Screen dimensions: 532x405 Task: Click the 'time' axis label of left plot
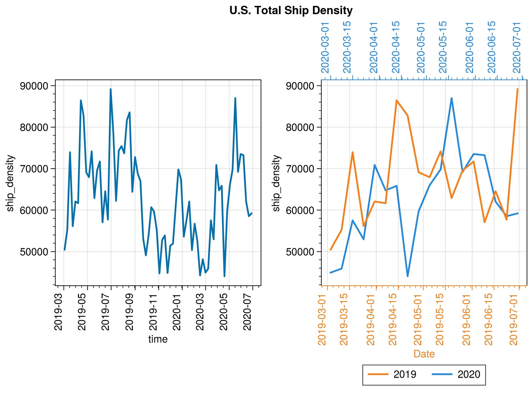[x=158, y=339]
